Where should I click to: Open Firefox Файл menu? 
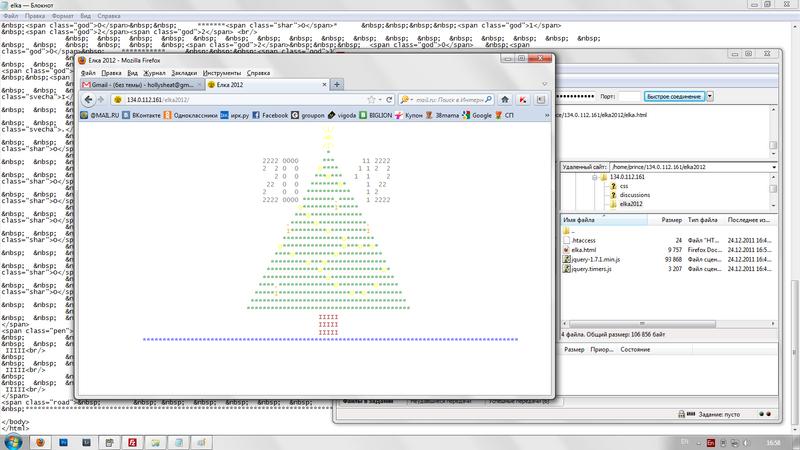click(x=88, y=73)
